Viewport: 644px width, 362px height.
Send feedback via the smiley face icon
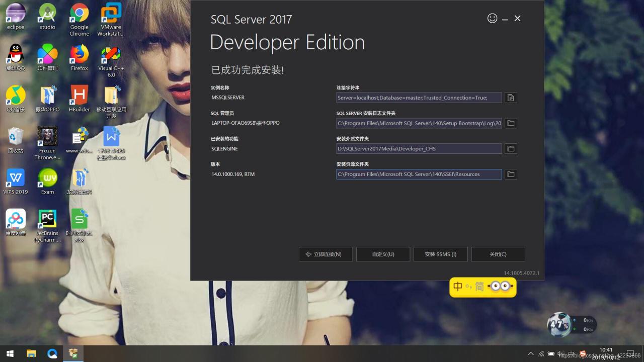point(492,18)
